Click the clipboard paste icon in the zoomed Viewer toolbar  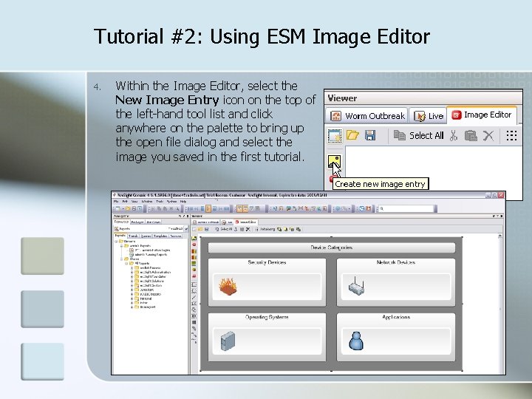click(471, 135)
